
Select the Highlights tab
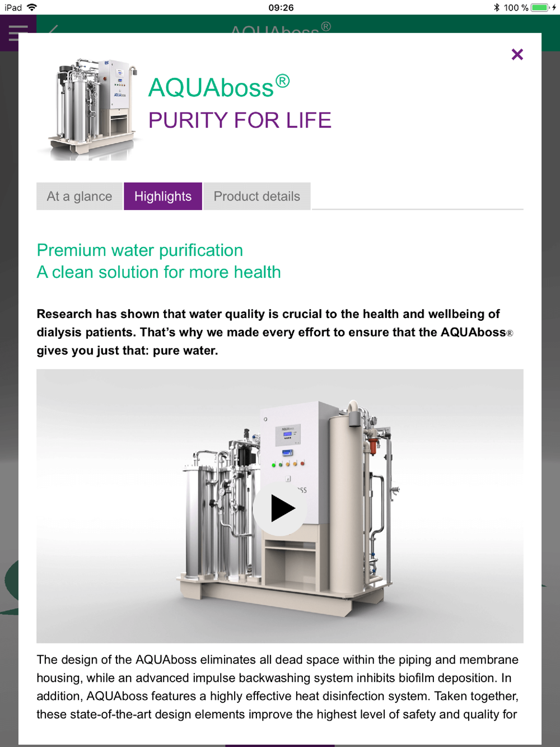coord(163,197)
